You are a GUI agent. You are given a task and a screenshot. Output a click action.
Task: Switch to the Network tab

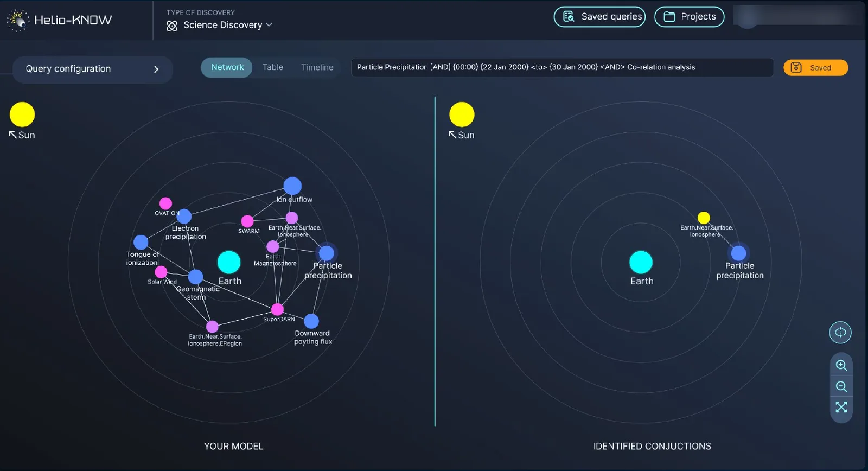coord(227,67)
